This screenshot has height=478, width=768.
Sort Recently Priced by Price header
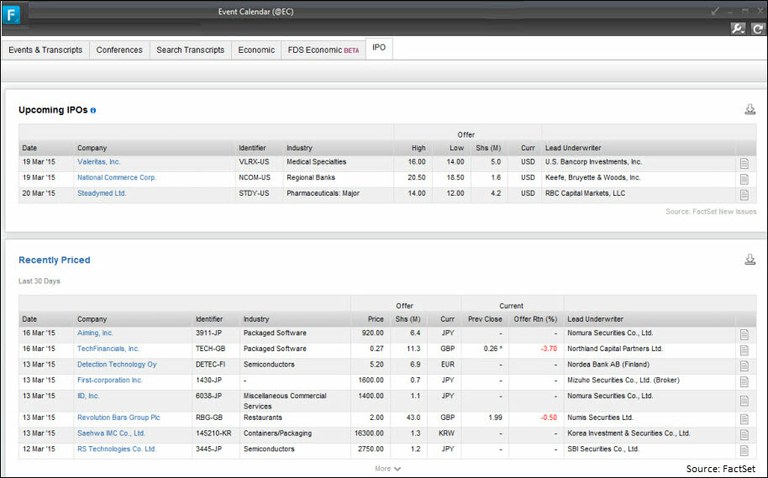[x=376, y=319]
